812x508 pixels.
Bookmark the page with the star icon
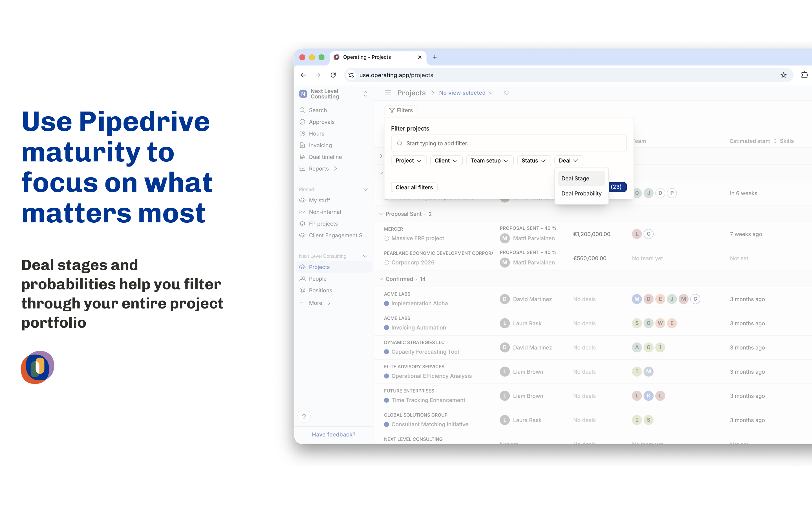pyautogui.click(x=784, y=75)
